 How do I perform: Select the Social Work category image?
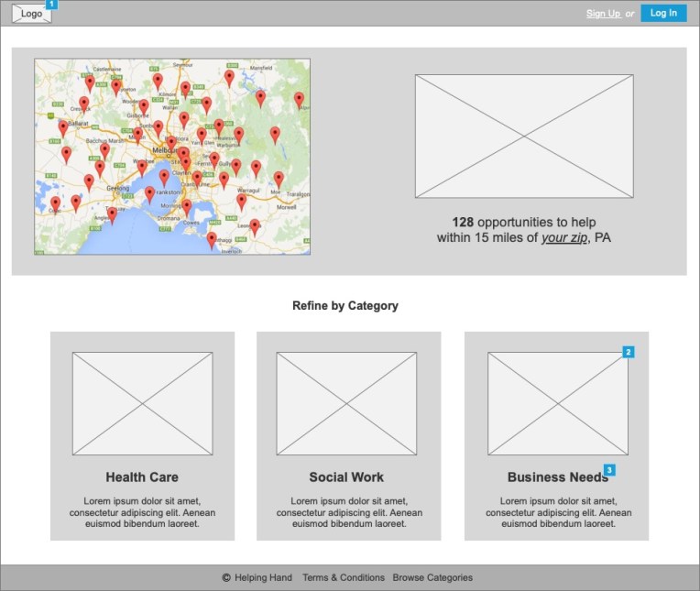[x=346, y=403]
